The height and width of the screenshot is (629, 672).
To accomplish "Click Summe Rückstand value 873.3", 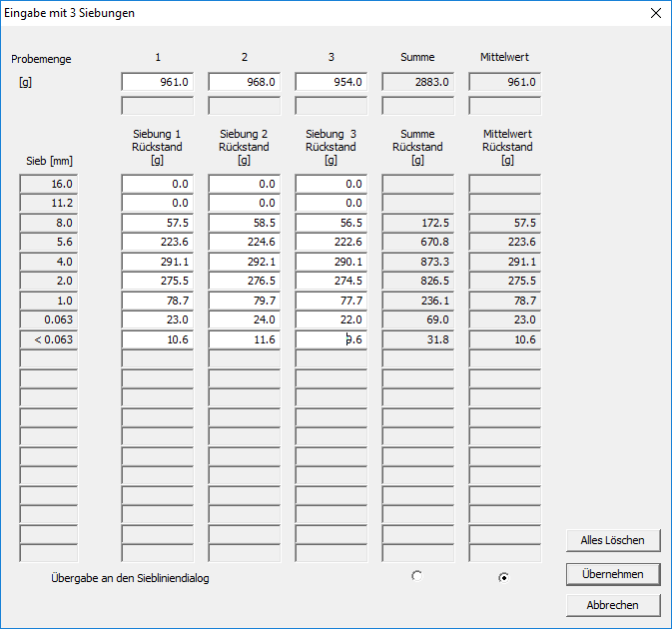I will point(417,262).
